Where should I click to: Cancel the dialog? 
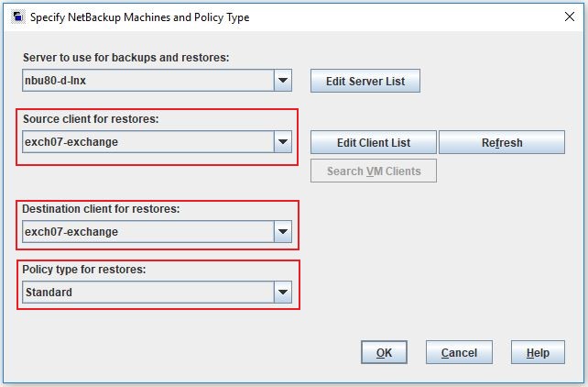click(x=458, y=352)
